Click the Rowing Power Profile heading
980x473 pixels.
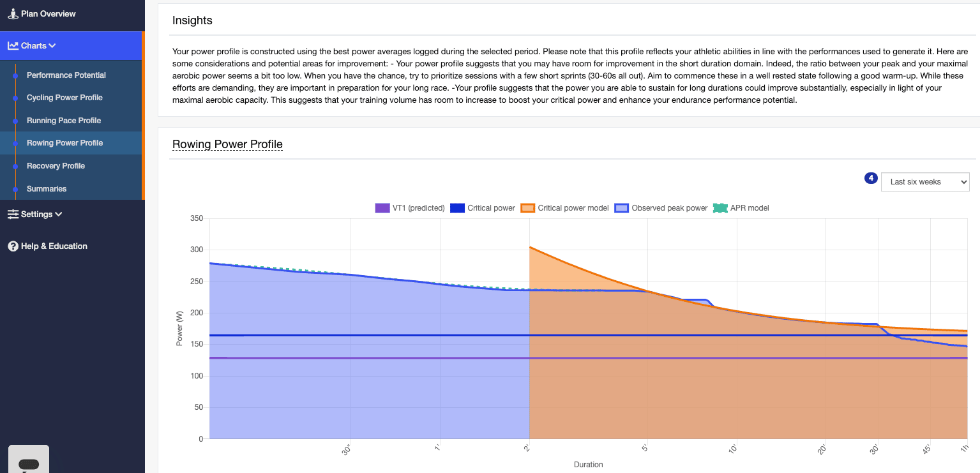click(x=227, y=144)
